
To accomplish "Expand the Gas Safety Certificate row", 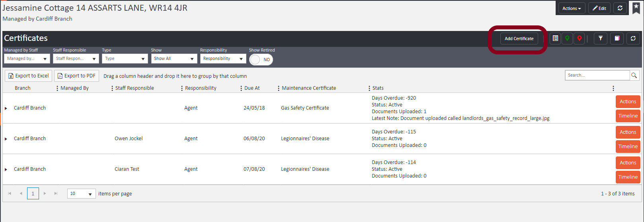I will point(6,108).
